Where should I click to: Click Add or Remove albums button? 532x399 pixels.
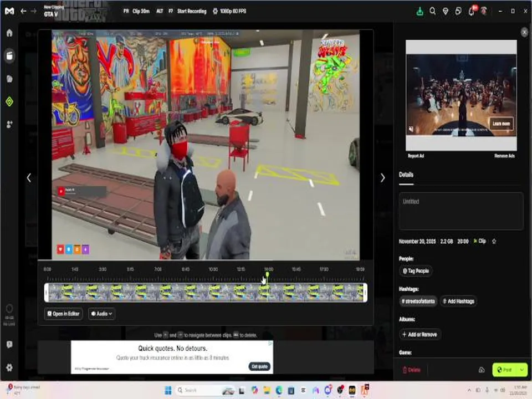point(420,334)
